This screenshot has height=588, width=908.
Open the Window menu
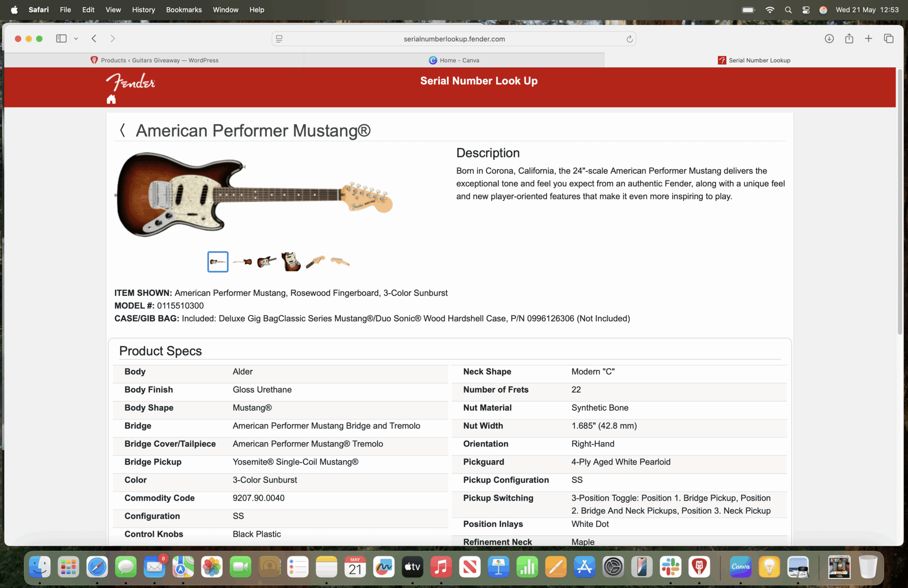pos(226,10)
